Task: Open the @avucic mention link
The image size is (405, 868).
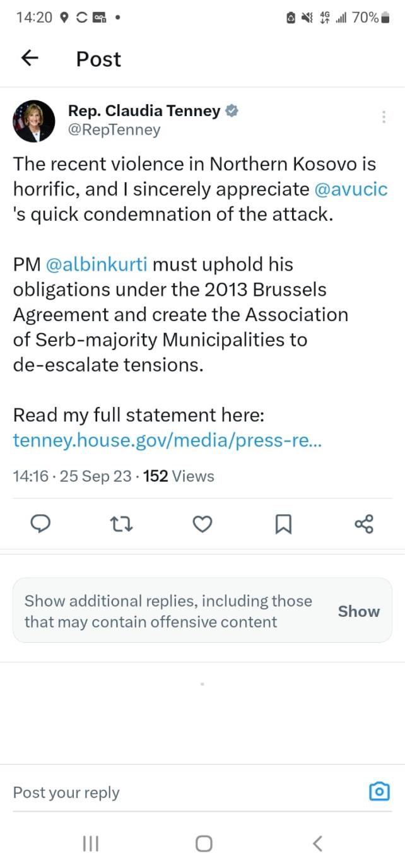Action: click(350, 189)
